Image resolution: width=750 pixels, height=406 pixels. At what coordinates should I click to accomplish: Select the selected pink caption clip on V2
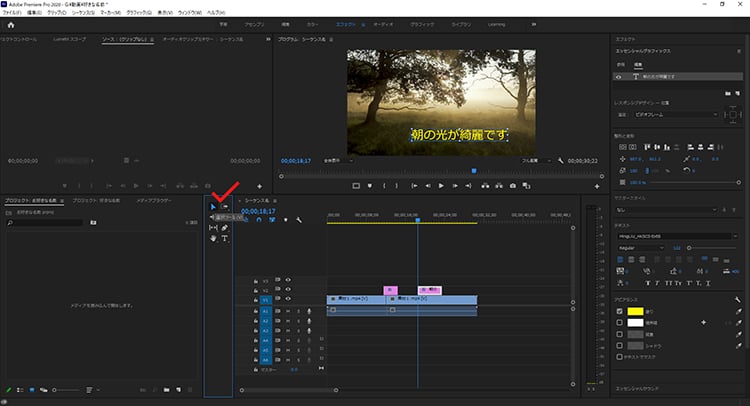(430, 290)
